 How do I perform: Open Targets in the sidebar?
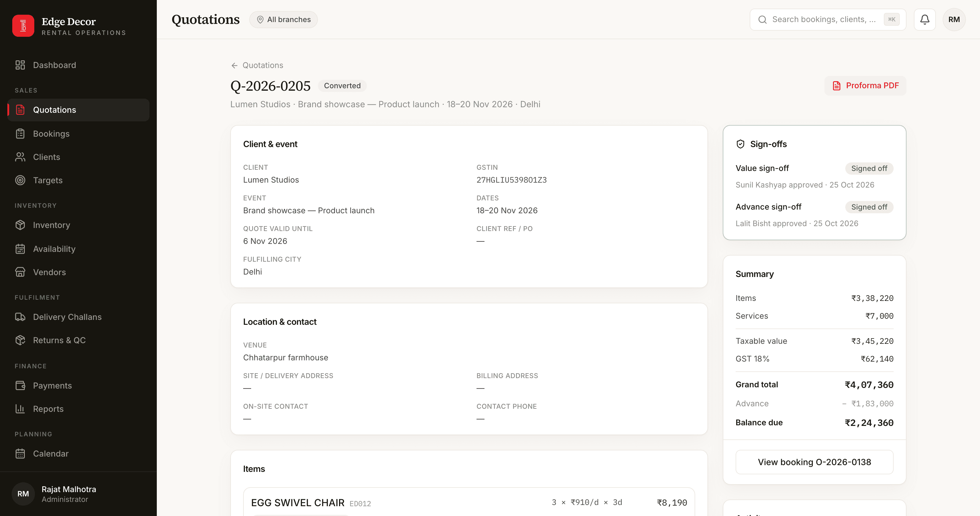click(78, 180)
